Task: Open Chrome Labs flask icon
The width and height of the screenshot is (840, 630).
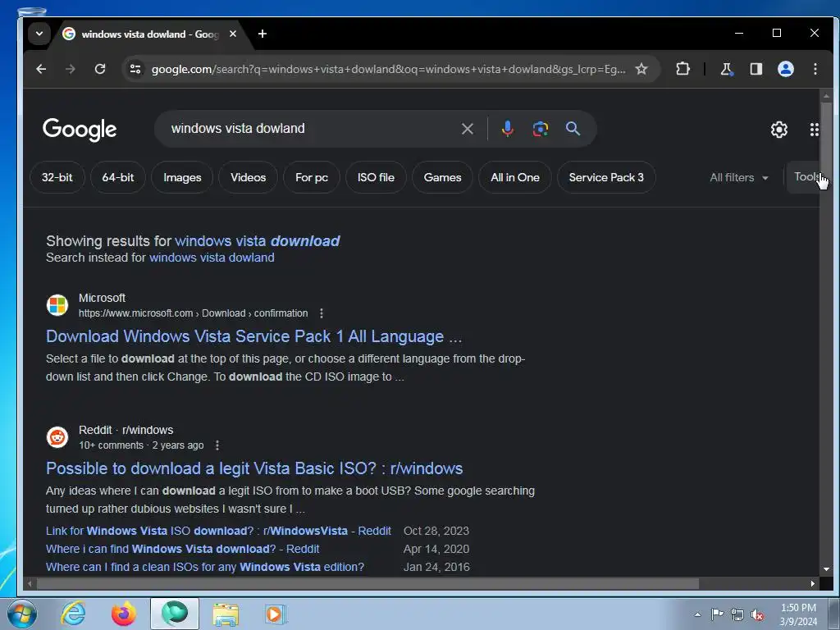Action: (727, 69)
